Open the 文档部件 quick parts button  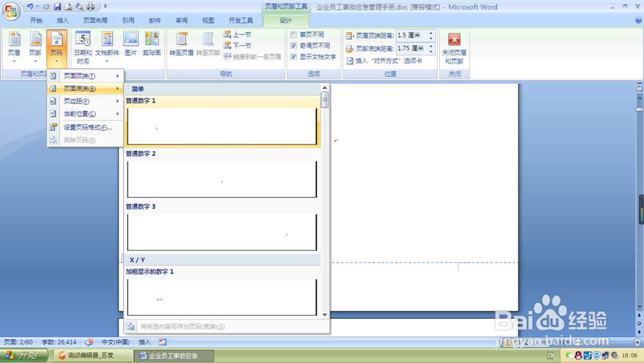[107, 47]
